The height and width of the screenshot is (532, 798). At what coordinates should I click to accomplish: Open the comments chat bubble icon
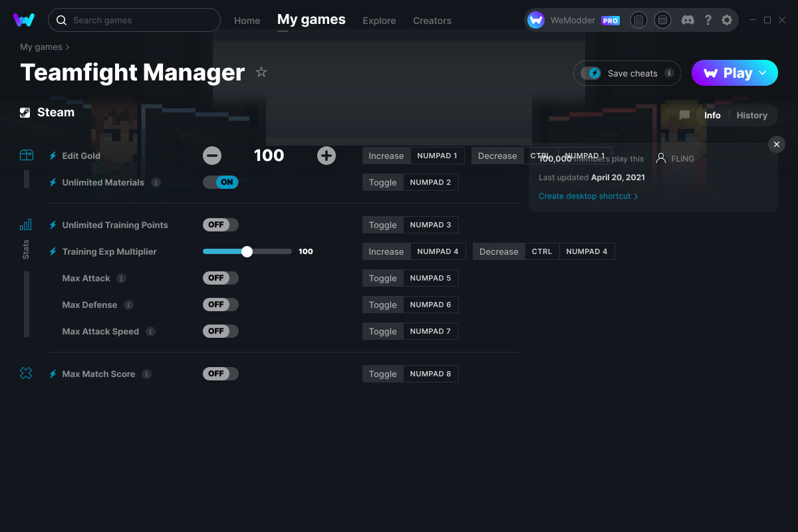(x=684, y=115)
